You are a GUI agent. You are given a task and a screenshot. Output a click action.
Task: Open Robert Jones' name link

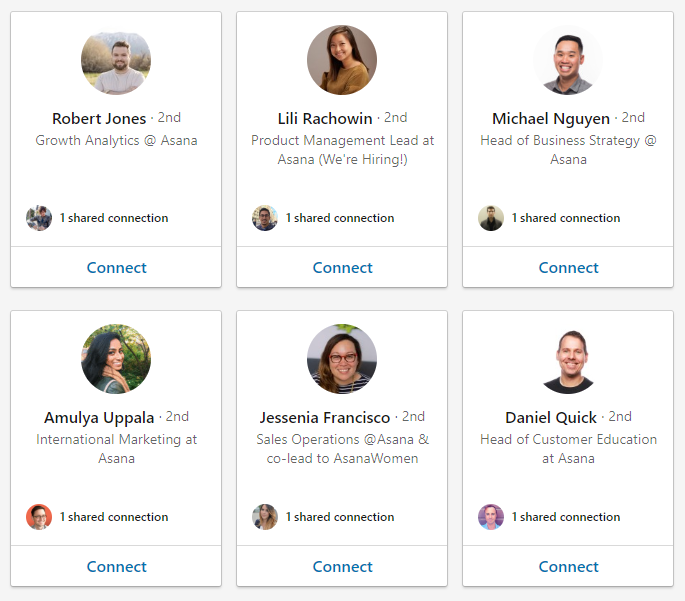99,118
